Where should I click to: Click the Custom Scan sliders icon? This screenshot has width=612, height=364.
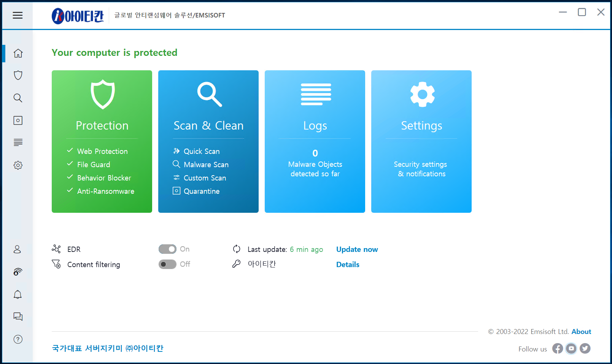(x=176, y=177)
